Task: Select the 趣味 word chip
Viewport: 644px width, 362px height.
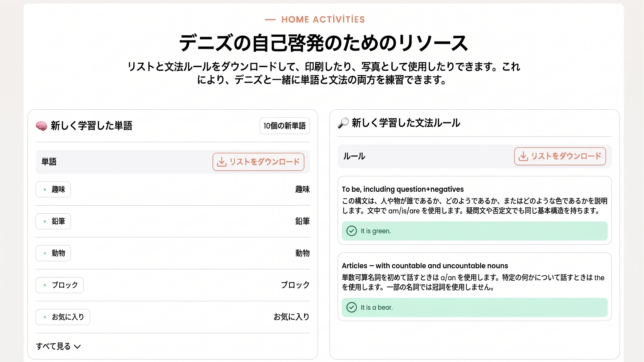Action: (x=53, y=189)
